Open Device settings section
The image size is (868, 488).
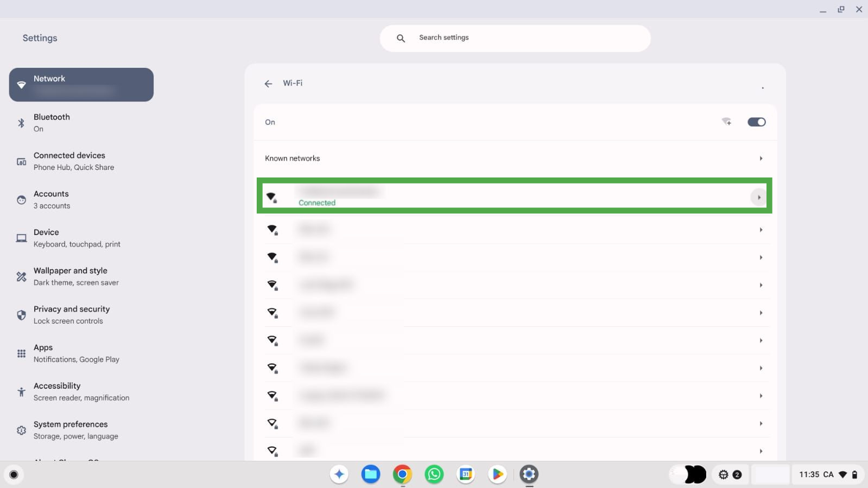[81, 238]
